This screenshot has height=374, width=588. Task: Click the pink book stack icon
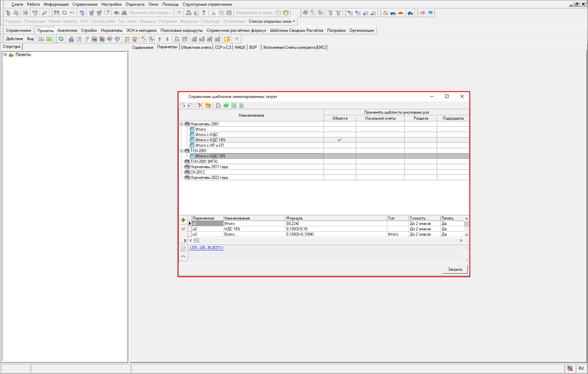pyautogui.click(x=422, y=13)
